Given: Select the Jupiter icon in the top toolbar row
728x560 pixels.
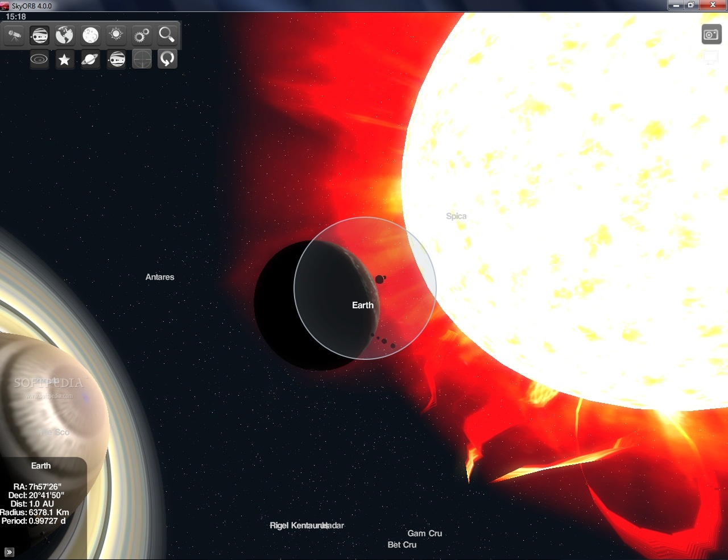Looking at the screenshot, I should pos(39,35).
